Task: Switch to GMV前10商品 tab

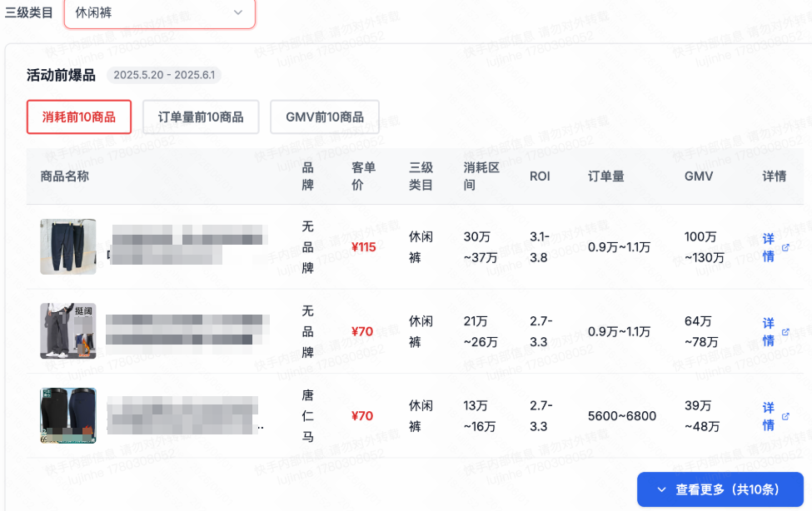Action: tap(325, 117)
